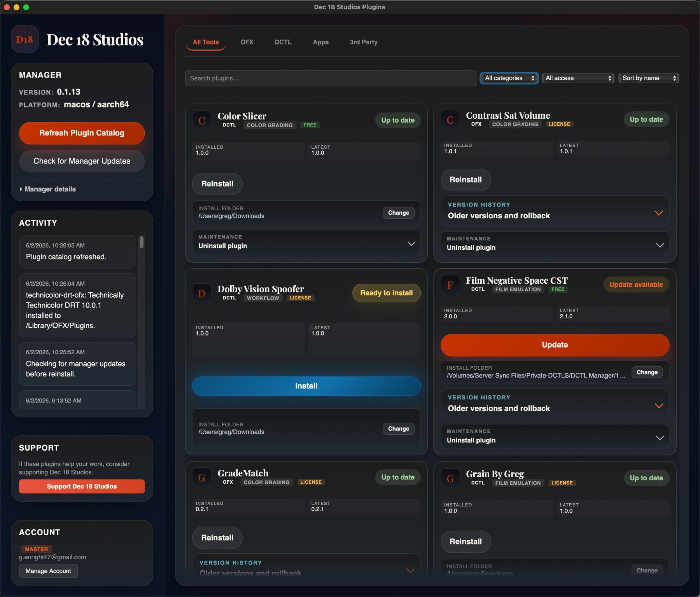Click Support Dec 18 Studios button
The height and width of the screenshot is (597, 700).
point(82,486)
